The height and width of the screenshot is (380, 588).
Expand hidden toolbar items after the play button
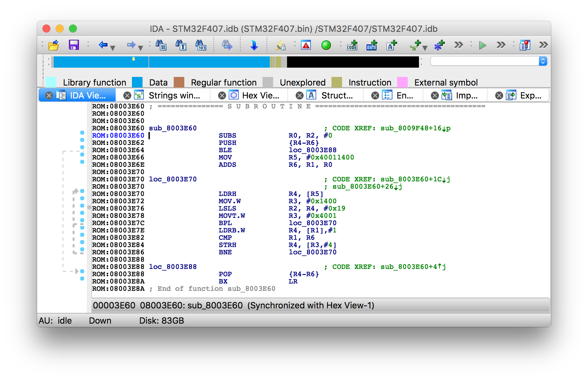click(x=501, y=45)
